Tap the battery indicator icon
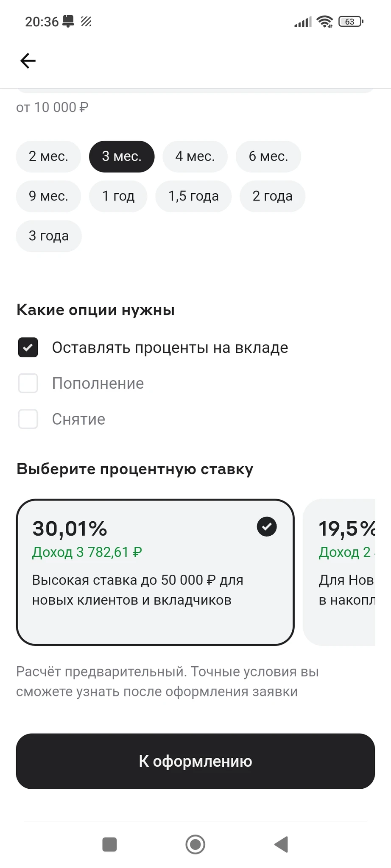The image size is (391, 868). tap(351, 22)
